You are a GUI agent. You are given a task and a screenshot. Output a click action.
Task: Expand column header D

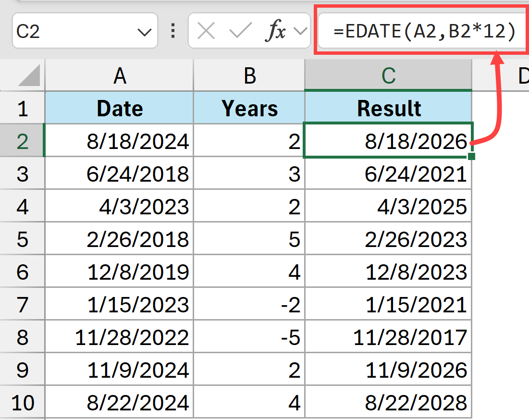(523, 77)
